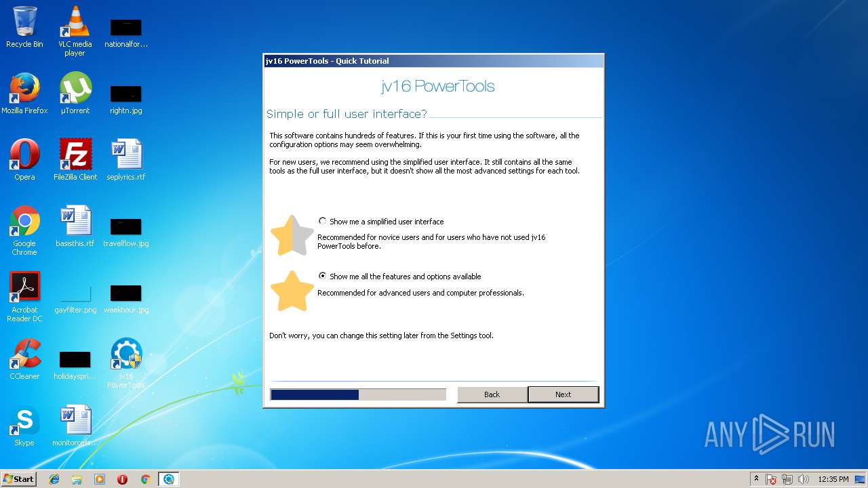
Task: Select weekhour.jpg file on desktop
Action: click(x=126, y=298)
